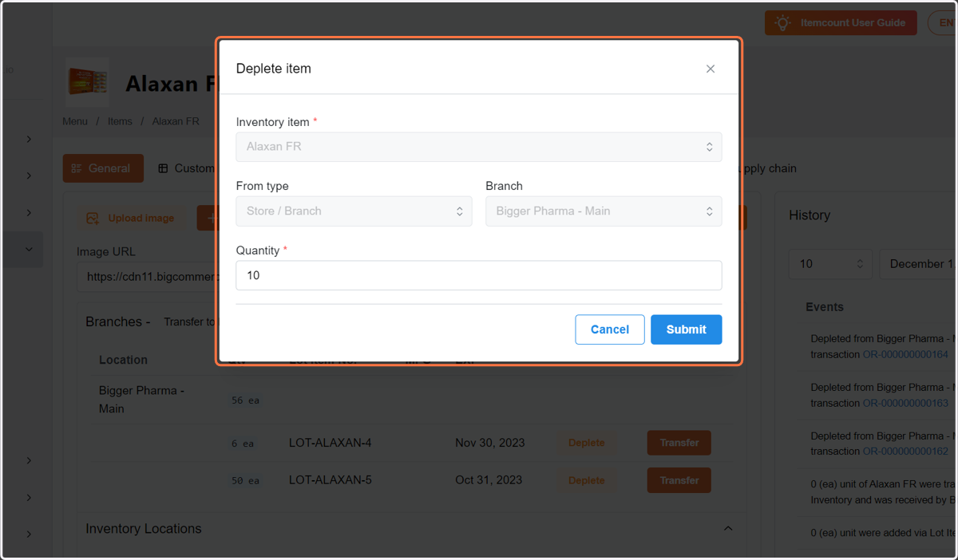Image resolution: width=958 pixels, height=560 pixels.
Task: Click the 56 ea quantity badge
Action: point(245,400)
